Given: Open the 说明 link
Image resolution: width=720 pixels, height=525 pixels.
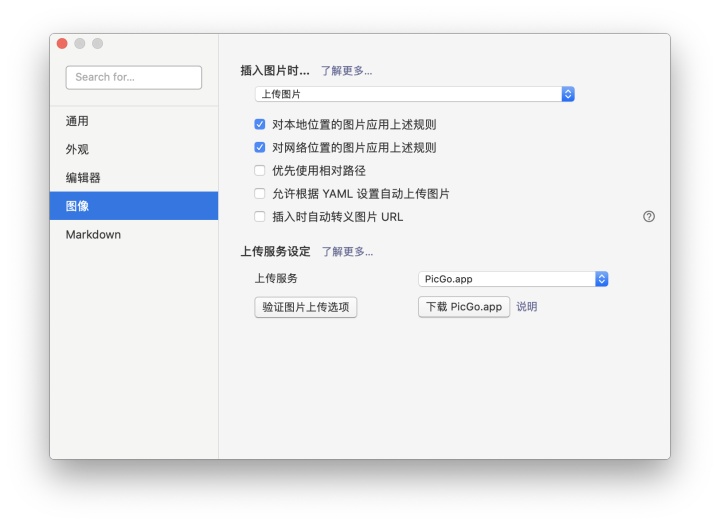Looking at the screenshot, I should 527,306.
